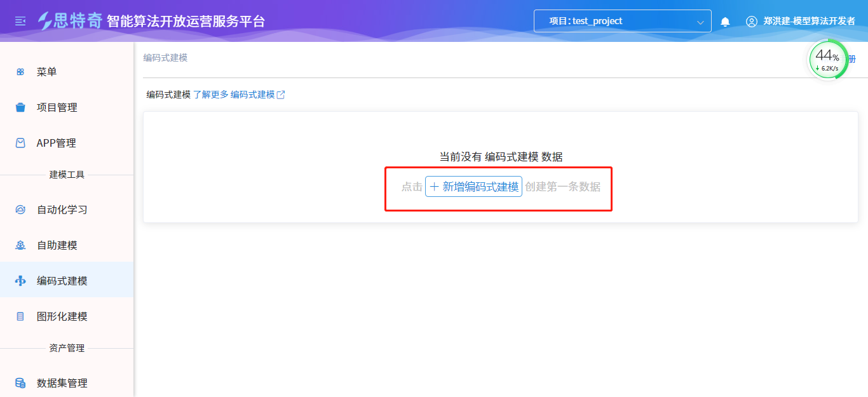Click text 当前没有 编码式建模 数据

[x=501, y=157]
